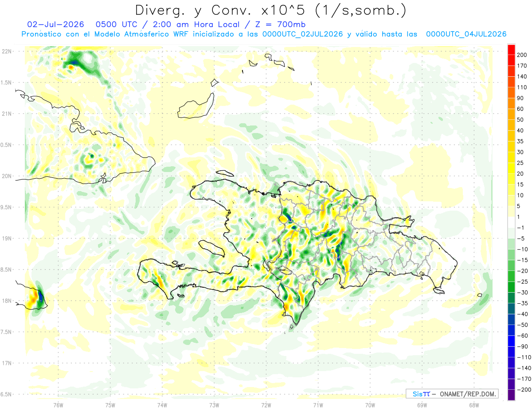Screen dimensions: 532x411
Task: Click the 73W longitude label
Action: pos(214,405)
